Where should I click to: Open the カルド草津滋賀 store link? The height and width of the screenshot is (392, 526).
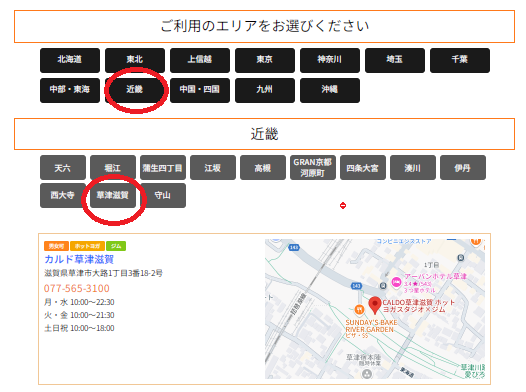coord(79,259)
